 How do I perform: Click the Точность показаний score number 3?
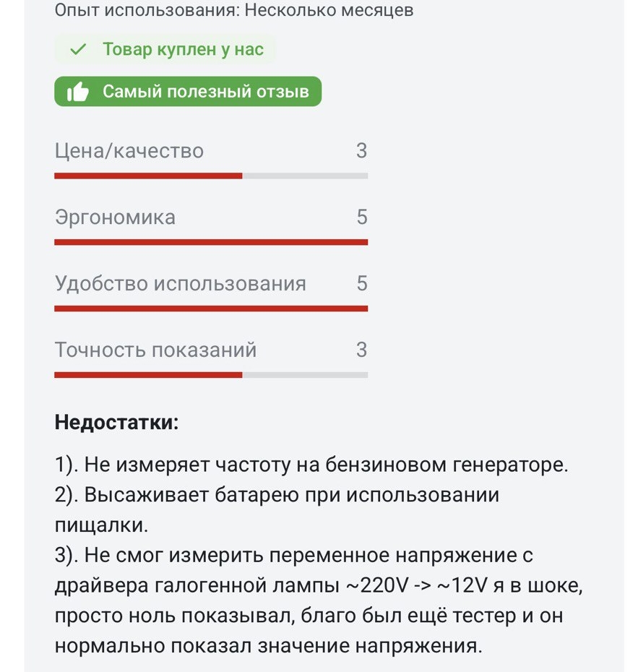[362, 350]
